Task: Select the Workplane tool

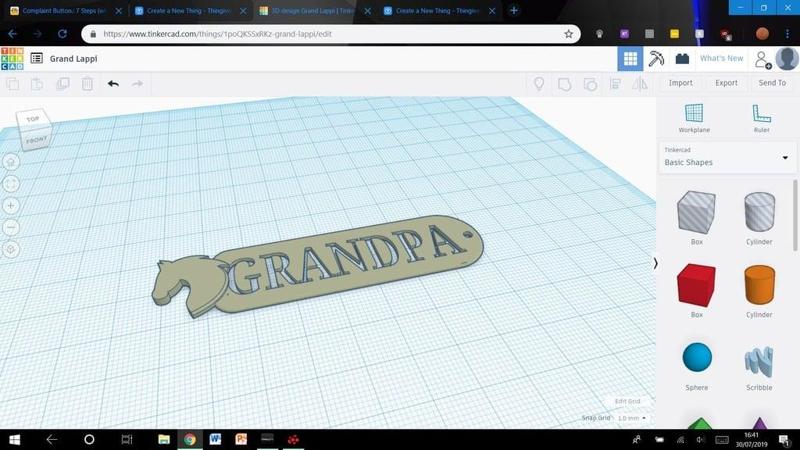Action: tap(694, 118)
